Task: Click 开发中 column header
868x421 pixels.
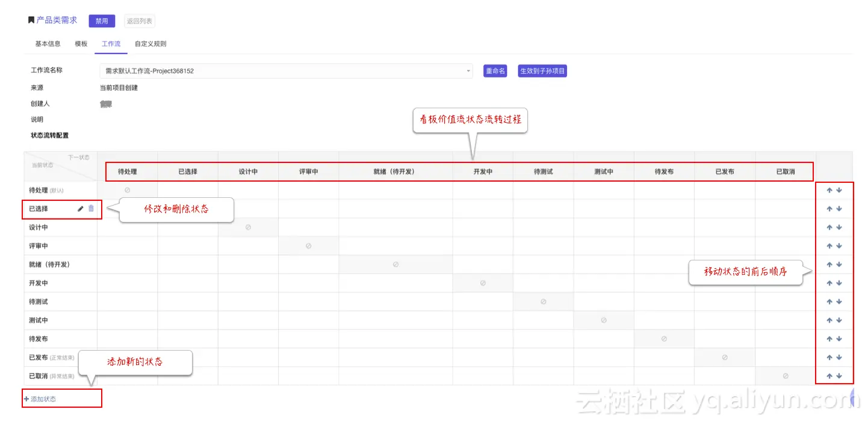Action: point(483,171)
